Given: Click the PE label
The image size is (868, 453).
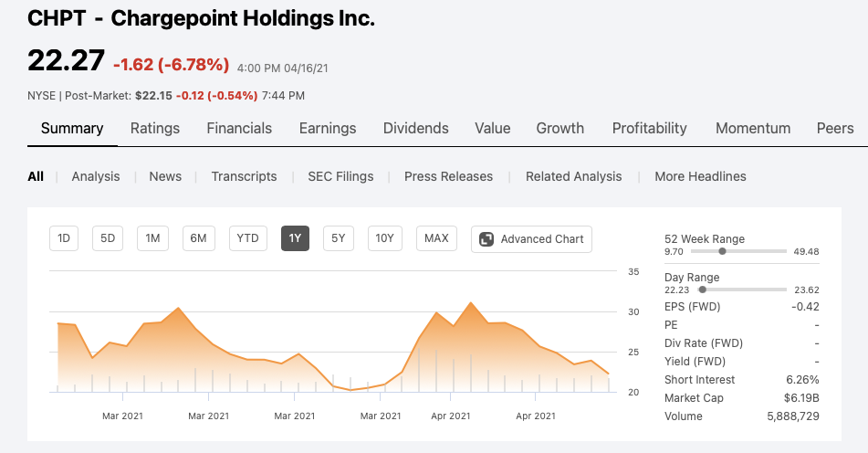Looking at the screenshot, I should pyautogui.click(x=671, y=325).
